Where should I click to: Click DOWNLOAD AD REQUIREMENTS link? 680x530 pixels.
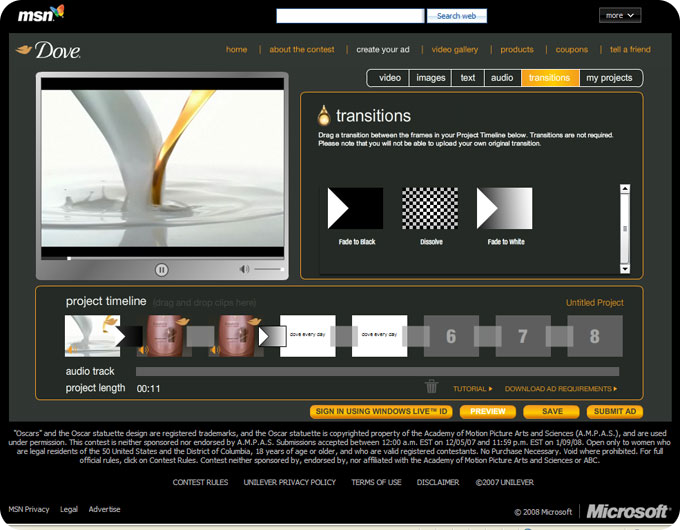(561, 389)
